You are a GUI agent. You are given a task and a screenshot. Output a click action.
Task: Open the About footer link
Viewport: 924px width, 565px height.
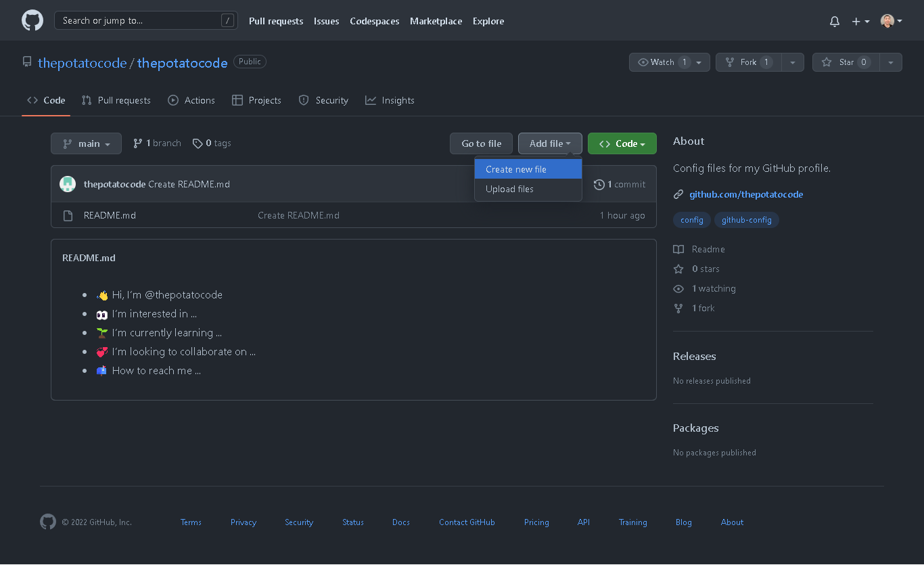pyautogui.click(x=732, y=522)
